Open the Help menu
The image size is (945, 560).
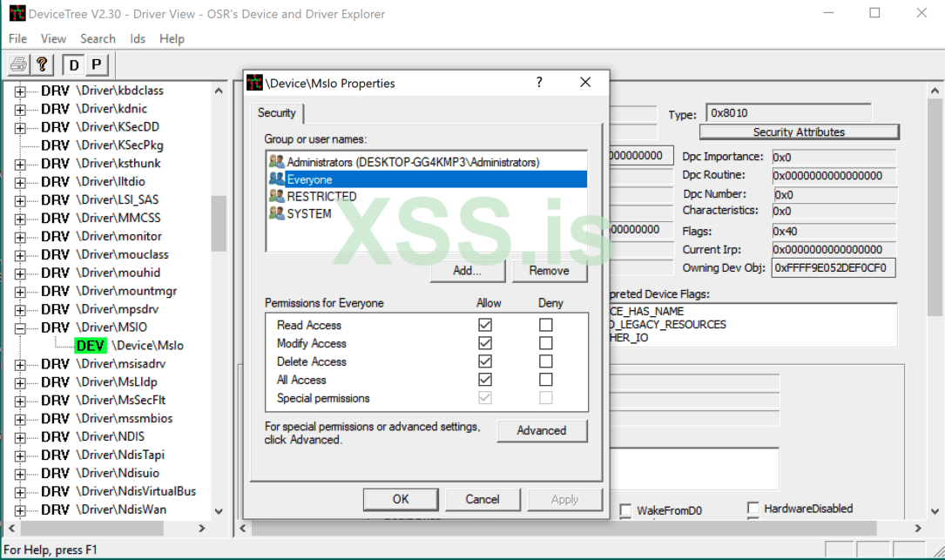pos(172,38)
